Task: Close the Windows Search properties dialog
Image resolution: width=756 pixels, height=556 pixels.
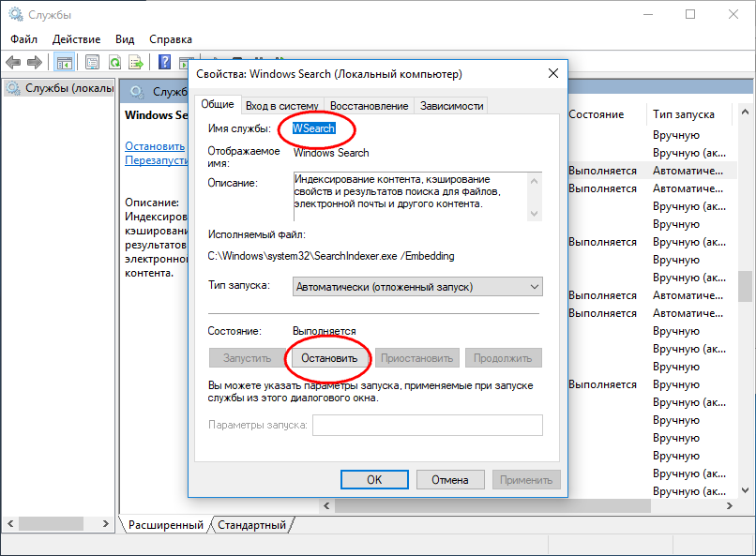Action: [x=553, y=73]
